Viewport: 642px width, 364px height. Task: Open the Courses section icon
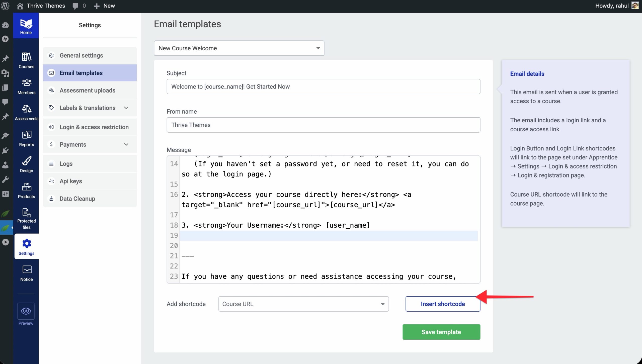tap(26, 57)
